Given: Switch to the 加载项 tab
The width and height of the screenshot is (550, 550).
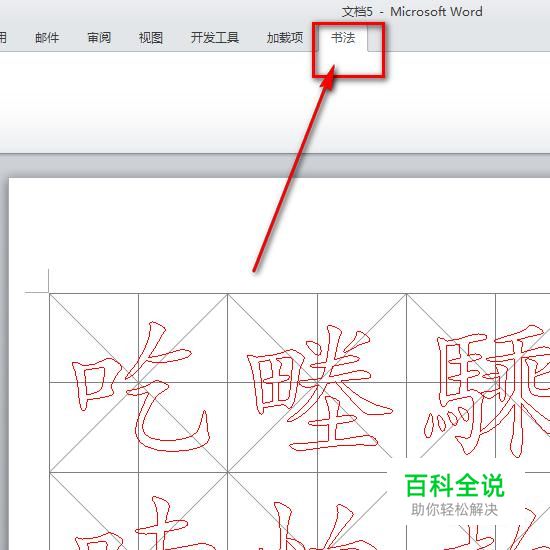Looking at the screenshot, I should point(285,38).
